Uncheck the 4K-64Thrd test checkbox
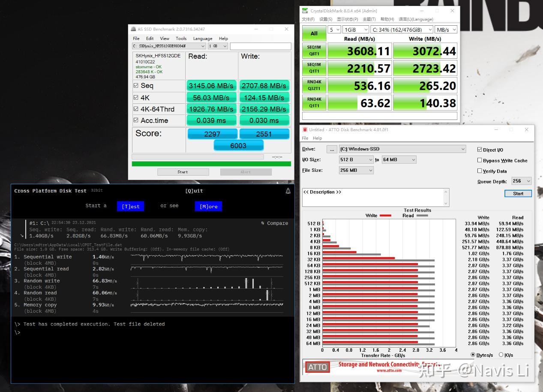 tap(136, 109)
